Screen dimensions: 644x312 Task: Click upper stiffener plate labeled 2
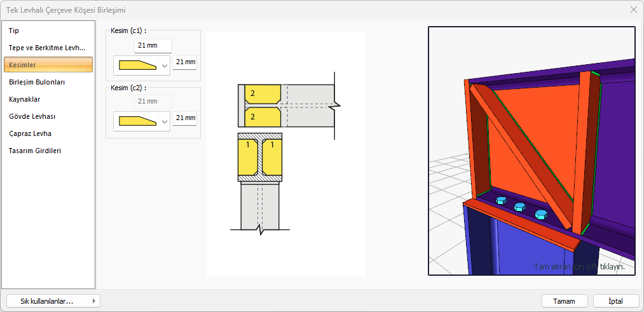[x=263, y=94]
